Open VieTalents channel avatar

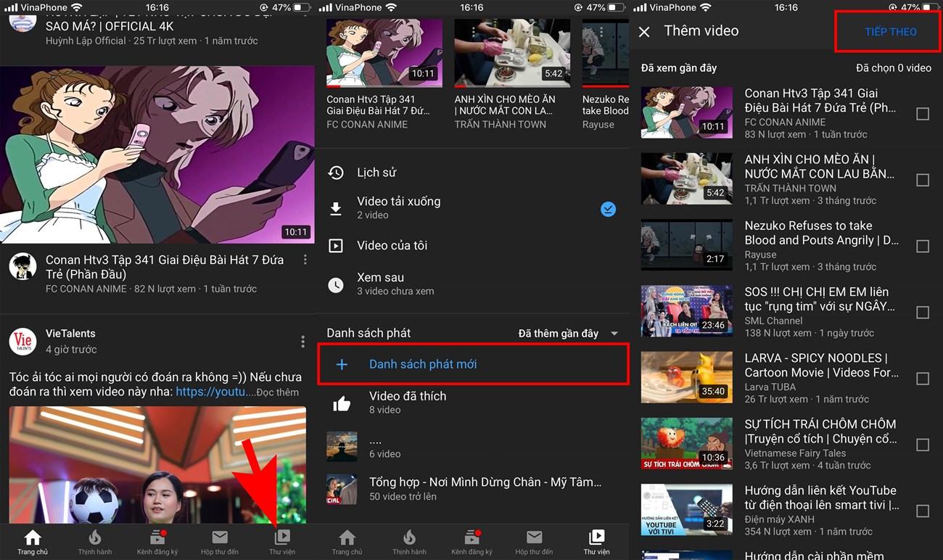22,341
